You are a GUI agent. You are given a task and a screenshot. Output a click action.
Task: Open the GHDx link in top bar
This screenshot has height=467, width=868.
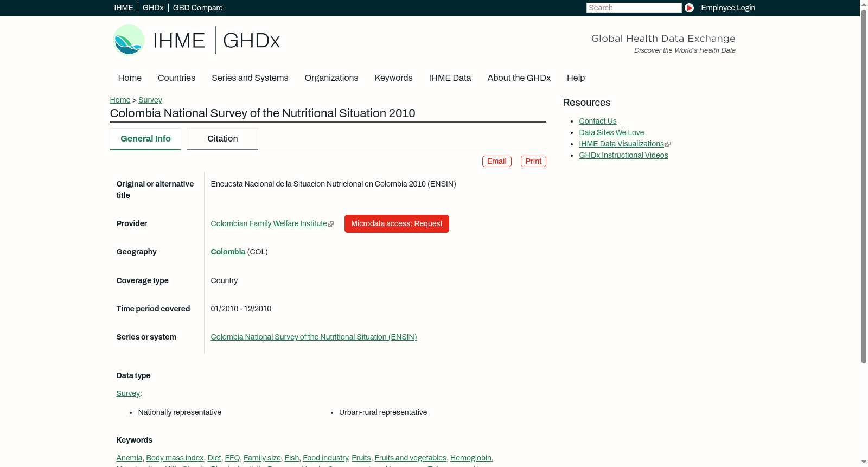153,8
